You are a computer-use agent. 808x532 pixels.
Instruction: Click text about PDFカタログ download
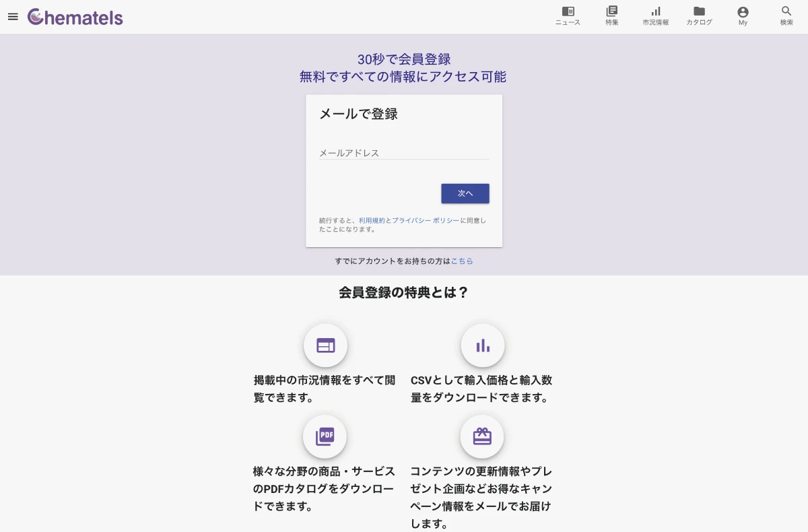(325, 488)
